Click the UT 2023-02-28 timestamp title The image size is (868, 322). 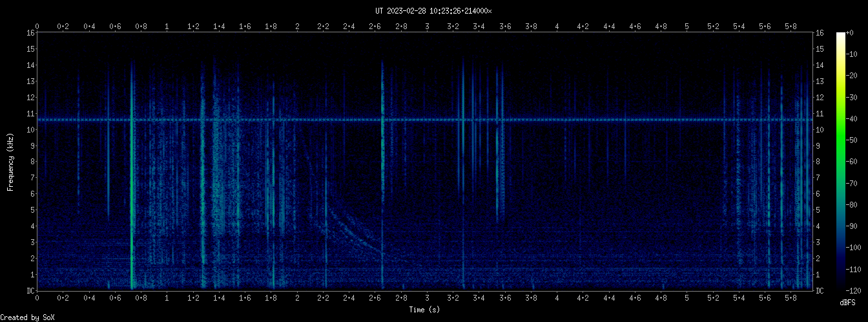tap(433, 11)
